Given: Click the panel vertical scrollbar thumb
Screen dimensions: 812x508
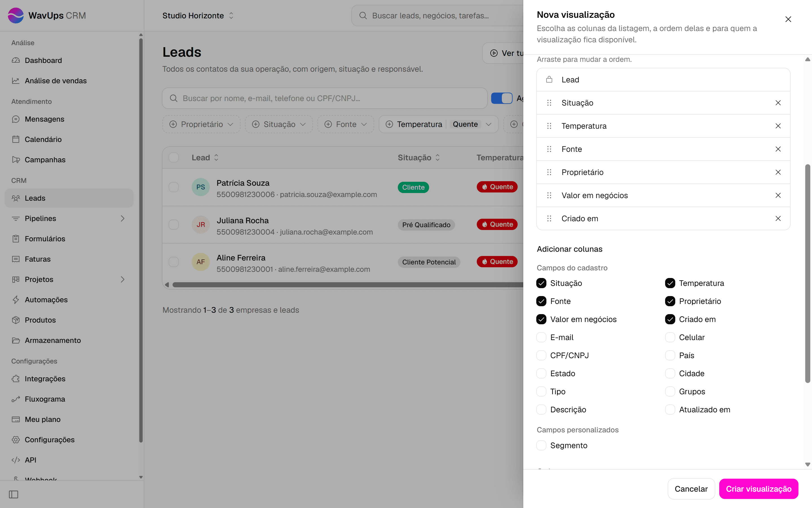Looking at the screenshot, I should click(808, 273).
